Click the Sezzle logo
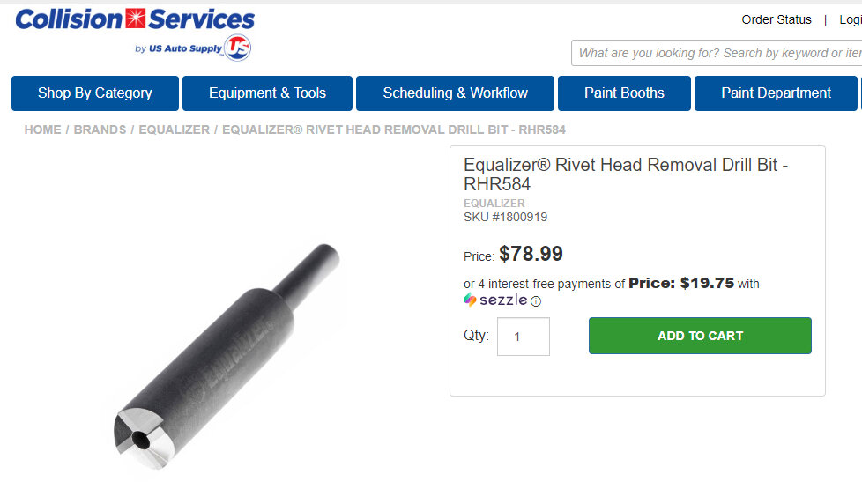This screenshot has width=862, height=504. pos(495,300)
